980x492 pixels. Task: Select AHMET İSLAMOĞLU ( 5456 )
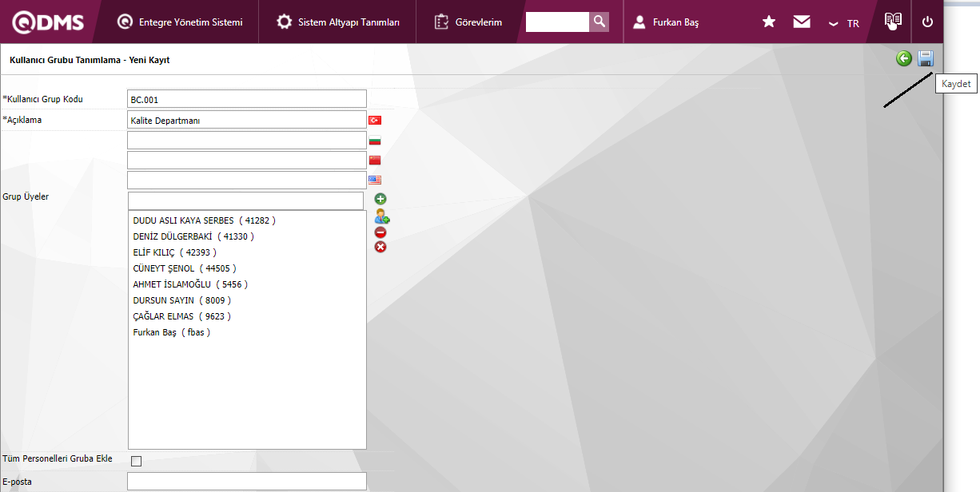[x=190, y=284]
